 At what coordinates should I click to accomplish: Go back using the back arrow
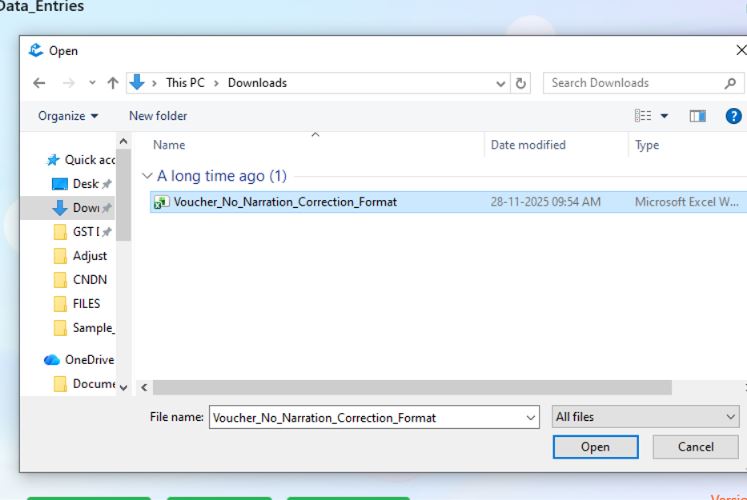point(39,83)
